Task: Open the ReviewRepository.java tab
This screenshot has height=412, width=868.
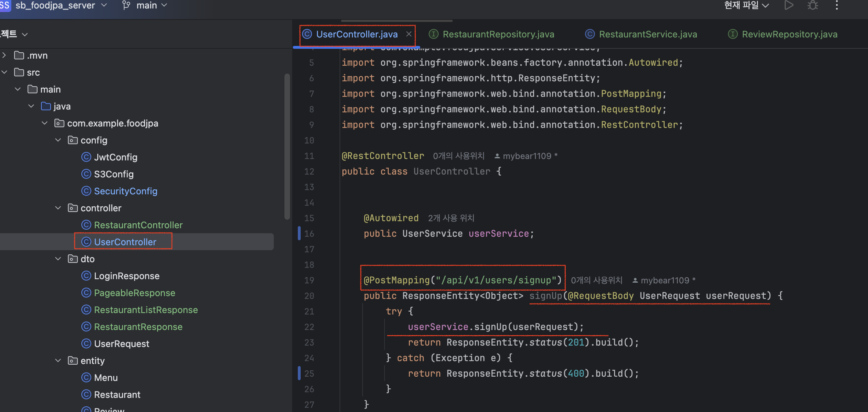Action: [789, 34]
